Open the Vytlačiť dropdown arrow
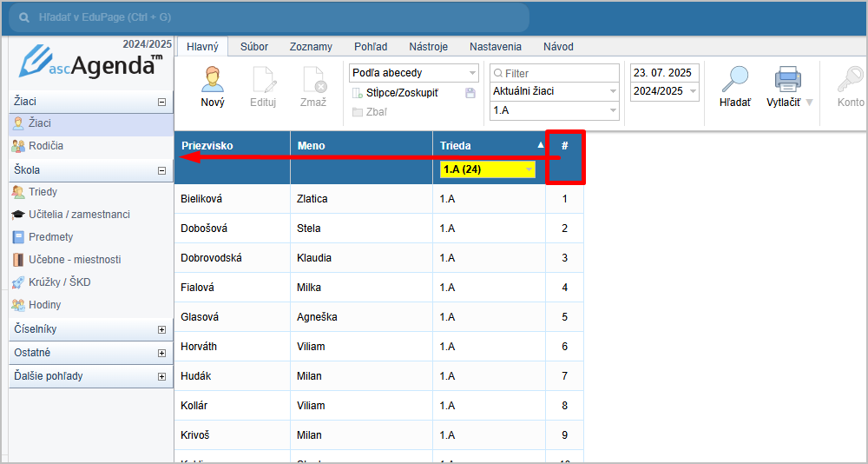 (809, 103)
